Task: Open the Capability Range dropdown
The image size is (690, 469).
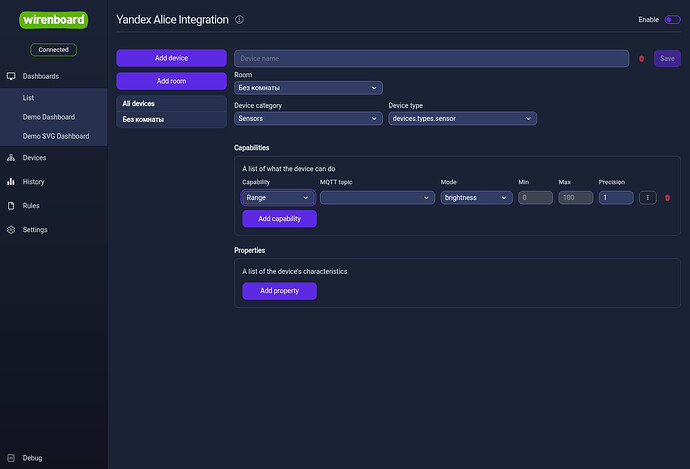Action: pyautogui.click(x=278, y=198)
